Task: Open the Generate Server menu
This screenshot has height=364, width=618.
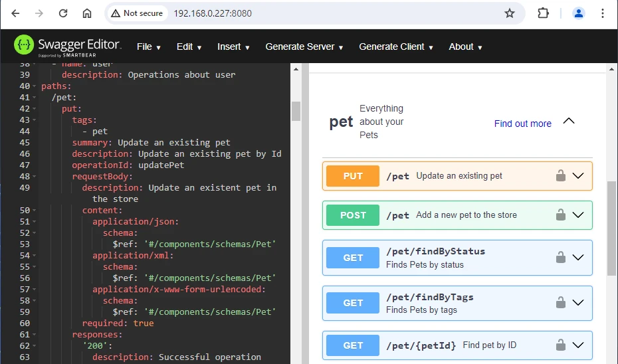Action: pyautogui.click(x=304, y=46)
